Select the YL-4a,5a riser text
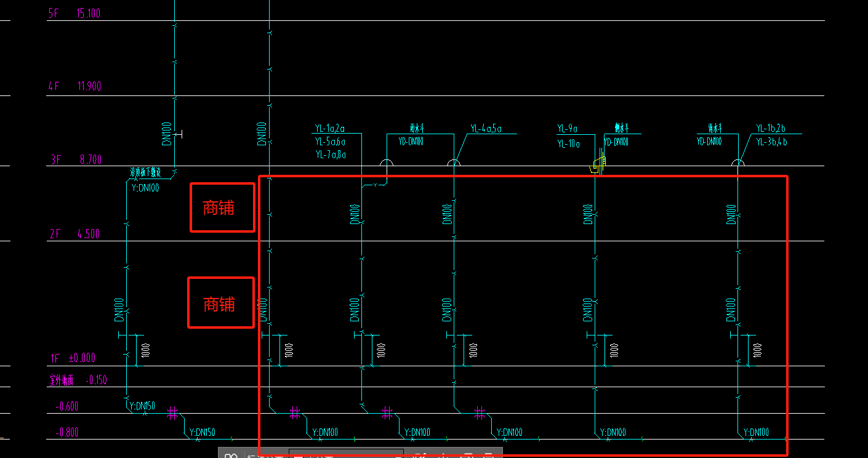 (x=486, y=129)
